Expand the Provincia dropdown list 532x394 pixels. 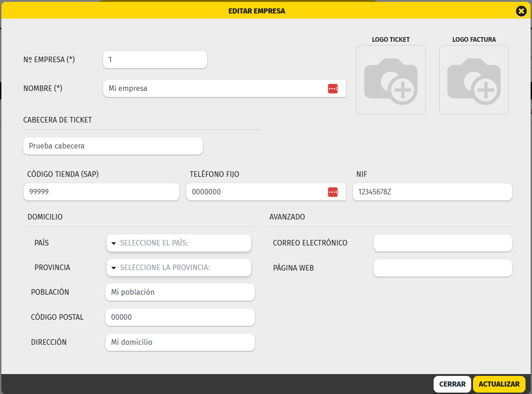coord(179,268)
